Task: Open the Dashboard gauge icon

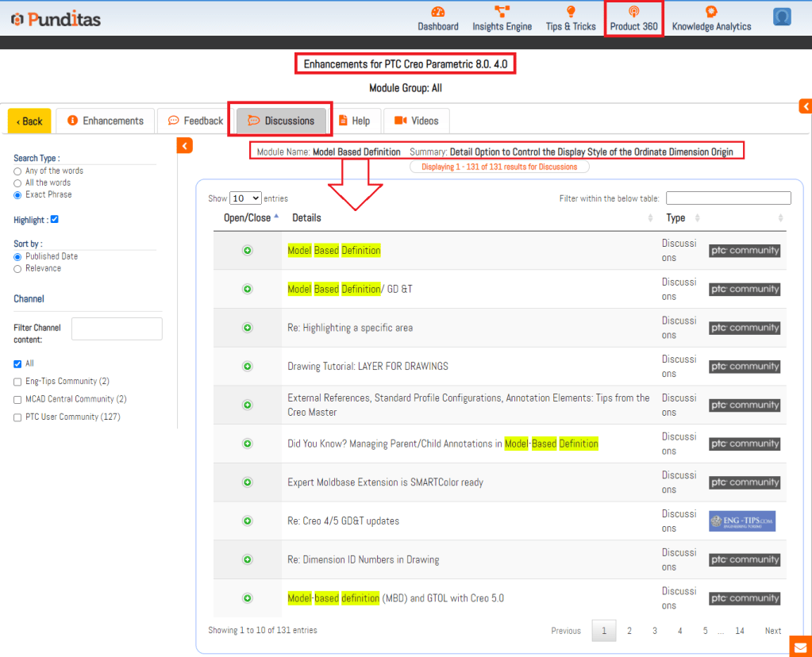Action: [437, 12]
